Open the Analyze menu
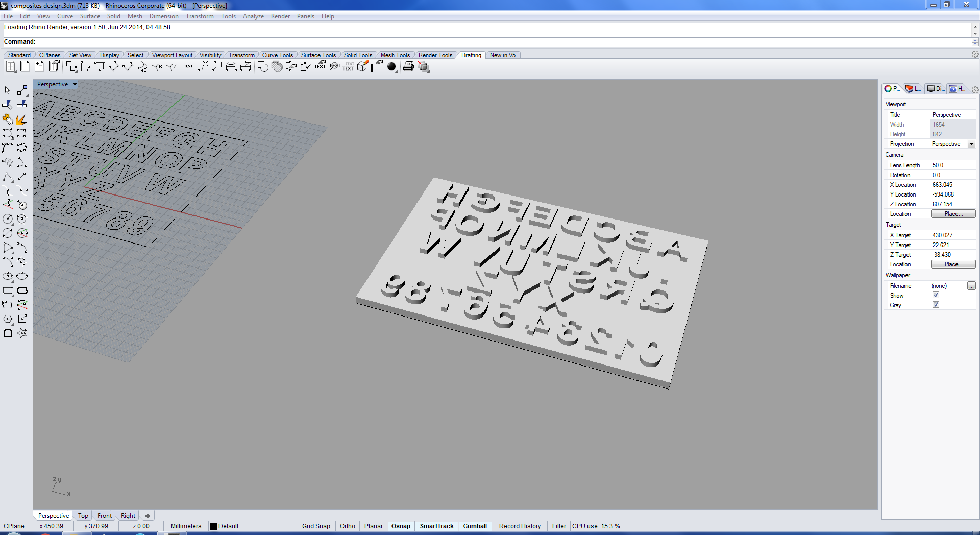Screen dimensions: 980x535 [253, 16]
